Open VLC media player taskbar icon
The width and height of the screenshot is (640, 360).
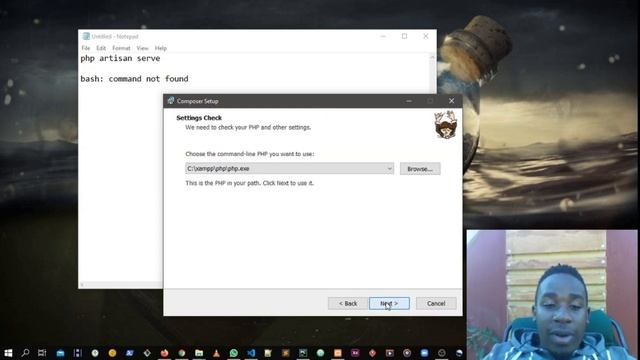tap(216, 353)
